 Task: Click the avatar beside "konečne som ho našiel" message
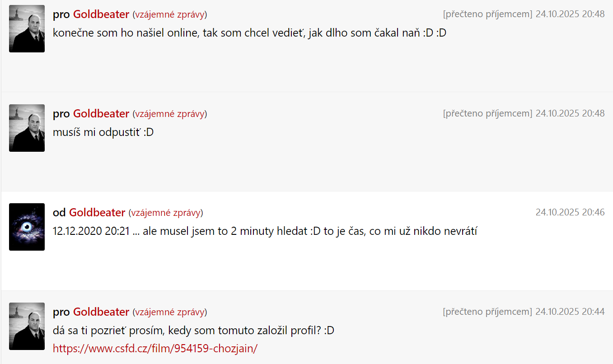click(27, 29)
